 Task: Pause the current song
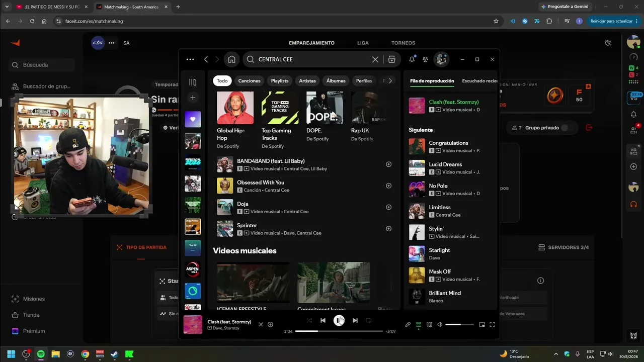[339, 320]
